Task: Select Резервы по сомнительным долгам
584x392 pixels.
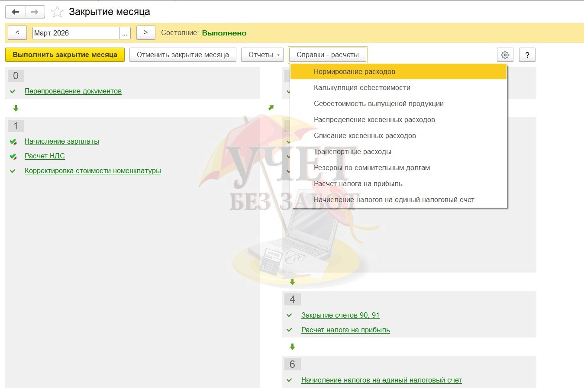Action: [x=371, y=168]
